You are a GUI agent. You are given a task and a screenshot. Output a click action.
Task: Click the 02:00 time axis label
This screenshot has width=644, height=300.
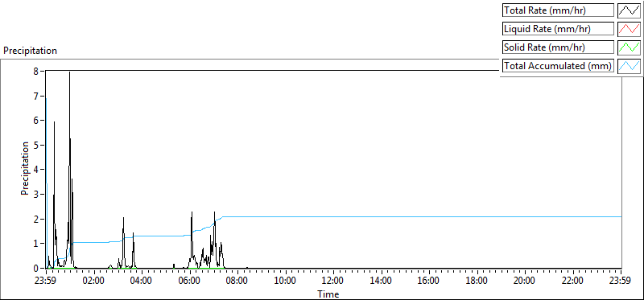[93, 282]
